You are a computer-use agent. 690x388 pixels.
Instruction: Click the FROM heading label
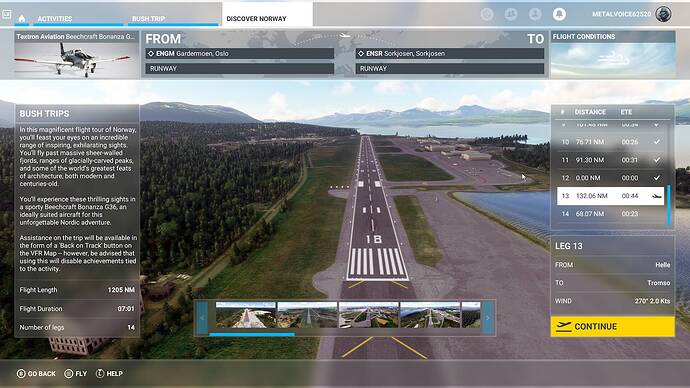163,39
